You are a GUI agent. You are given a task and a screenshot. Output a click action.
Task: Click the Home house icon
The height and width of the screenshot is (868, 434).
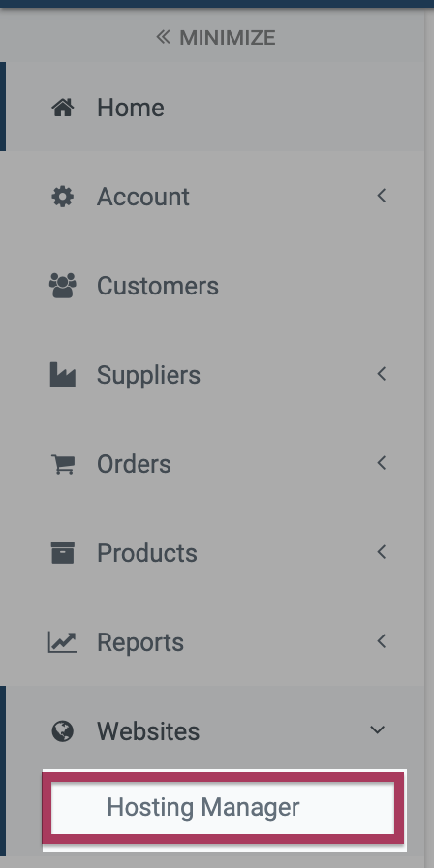tap(63, 108)
